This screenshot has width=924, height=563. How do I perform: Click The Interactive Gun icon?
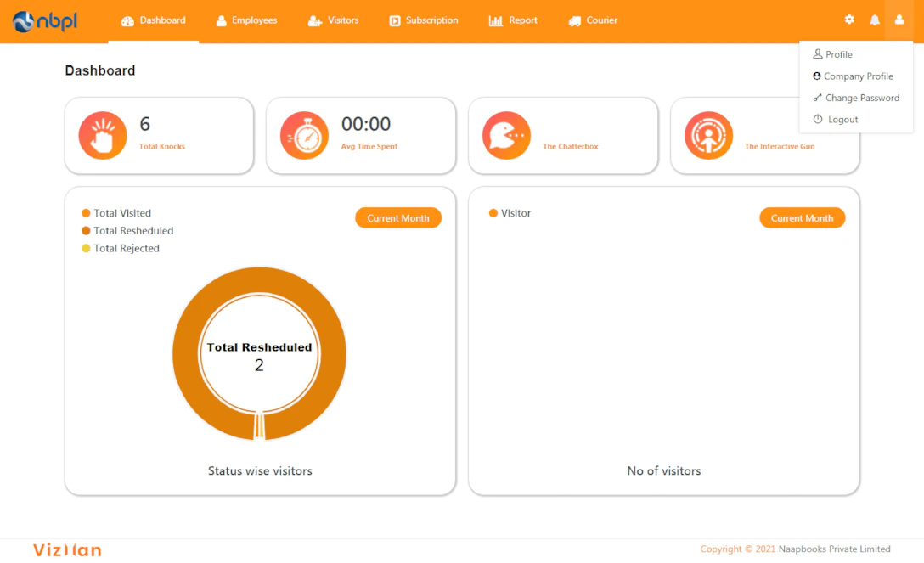tap(709, 136)
